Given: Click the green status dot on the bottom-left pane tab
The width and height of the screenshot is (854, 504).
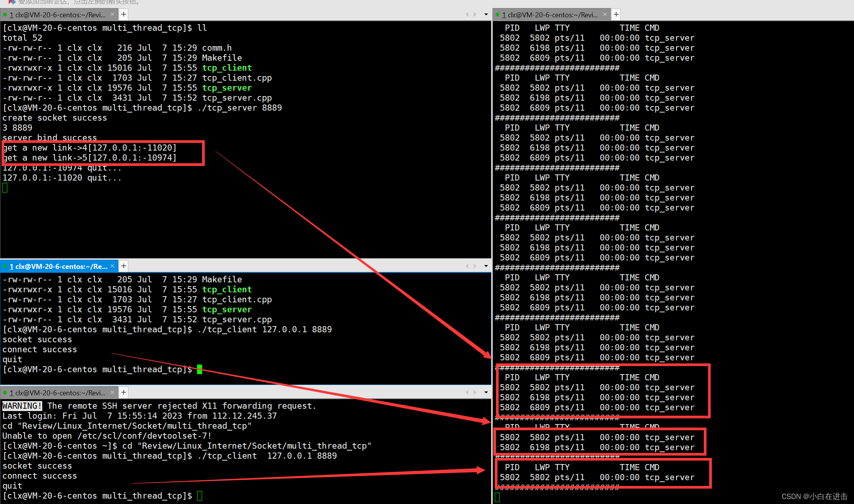Looking at the screenshot, I should 5,393.
